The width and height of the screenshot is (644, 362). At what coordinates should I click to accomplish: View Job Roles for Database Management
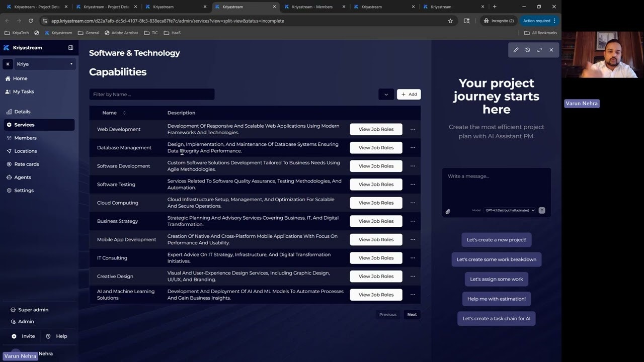click(x=376, y=148)
